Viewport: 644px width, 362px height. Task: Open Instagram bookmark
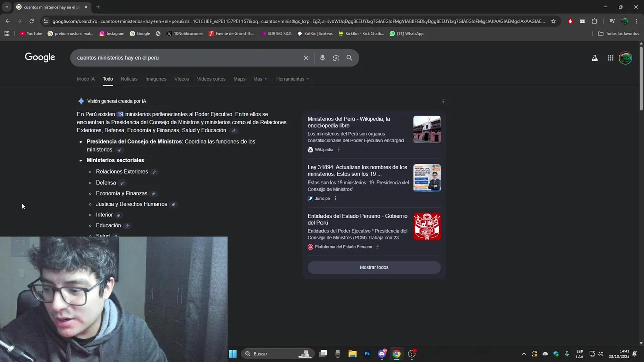point(112,34)
